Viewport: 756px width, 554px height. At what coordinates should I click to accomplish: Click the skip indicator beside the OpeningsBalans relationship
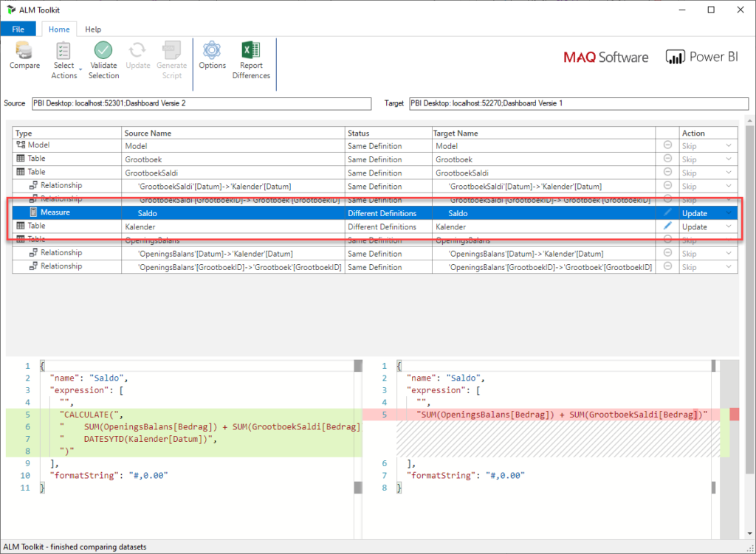667,252
